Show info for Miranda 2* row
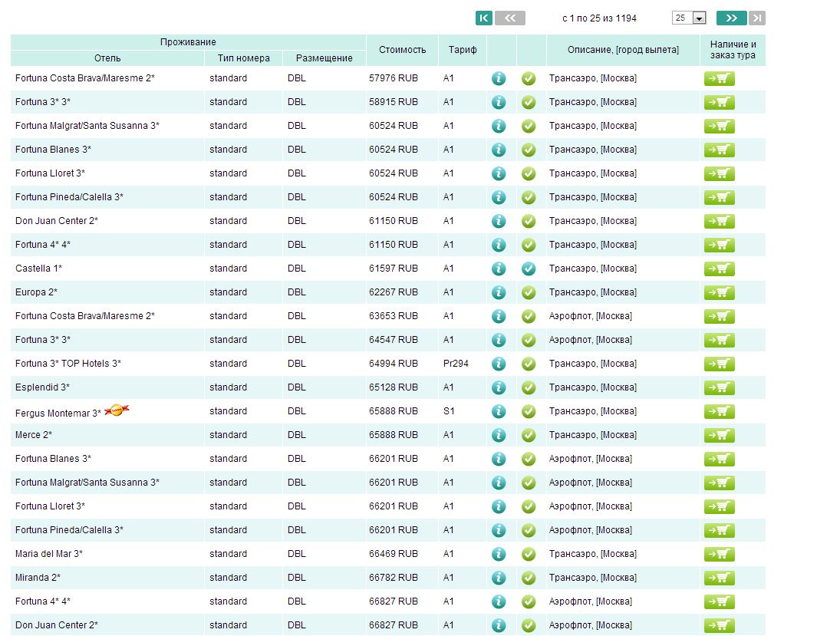Viewport: 840px width, 636px height. [499, 578]
